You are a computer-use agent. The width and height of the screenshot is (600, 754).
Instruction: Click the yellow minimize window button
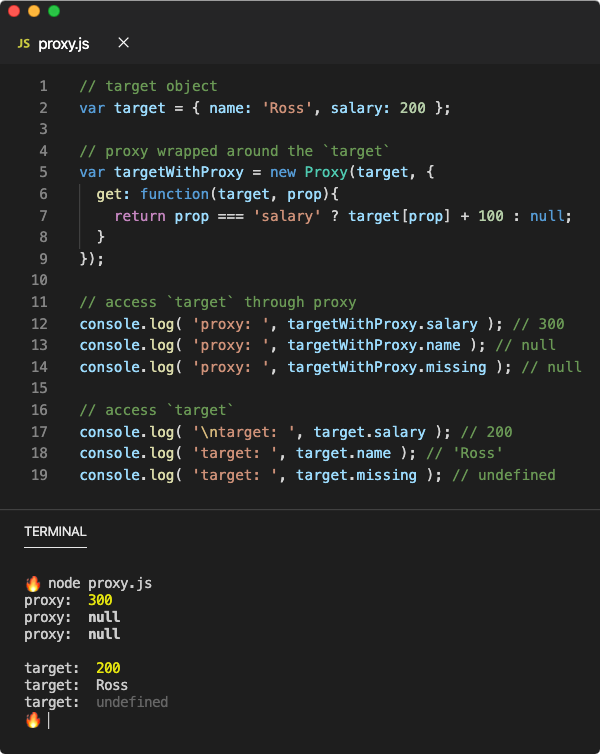(34, 11)
